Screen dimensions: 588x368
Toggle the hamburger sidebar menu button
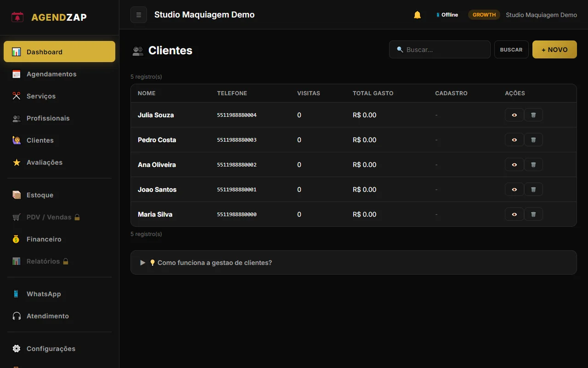tap(139, 15)
